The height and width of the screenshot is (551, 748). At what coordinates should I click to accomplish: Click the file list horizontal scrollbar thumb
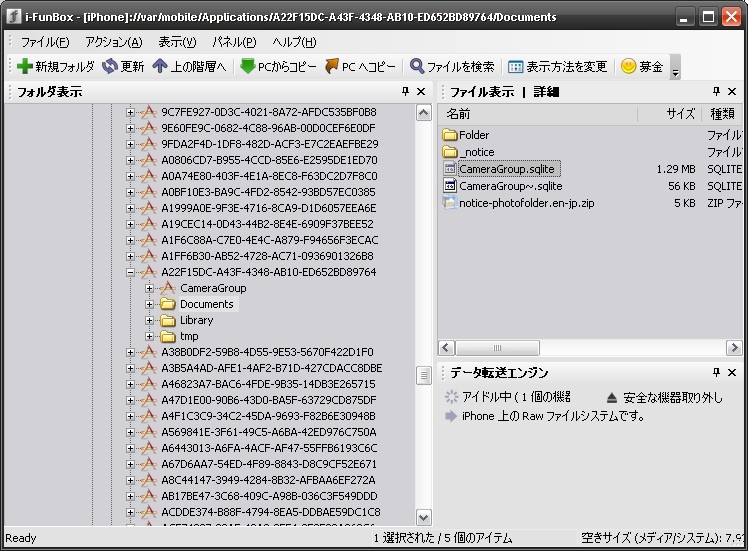tap(497, 347)
